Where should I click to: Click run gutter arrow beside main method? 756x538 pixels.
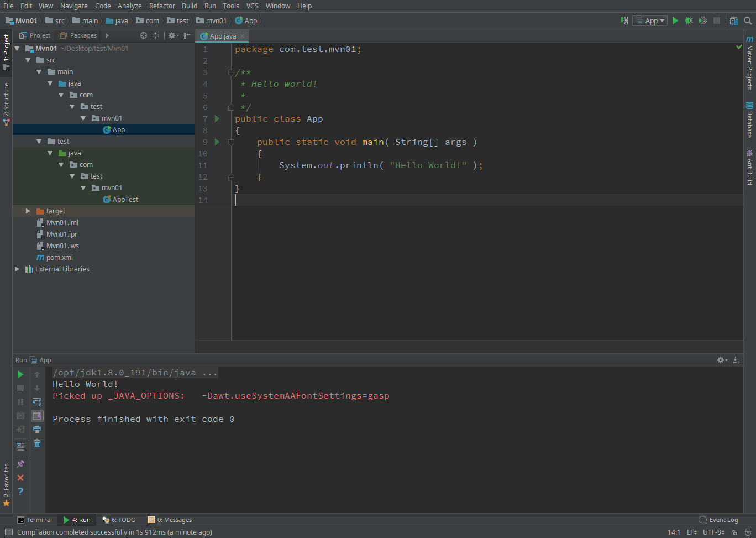tap(217, 142)
